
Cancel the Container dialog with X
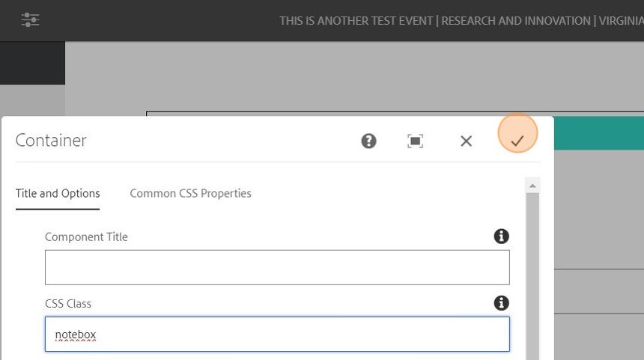tap(466, 141)
